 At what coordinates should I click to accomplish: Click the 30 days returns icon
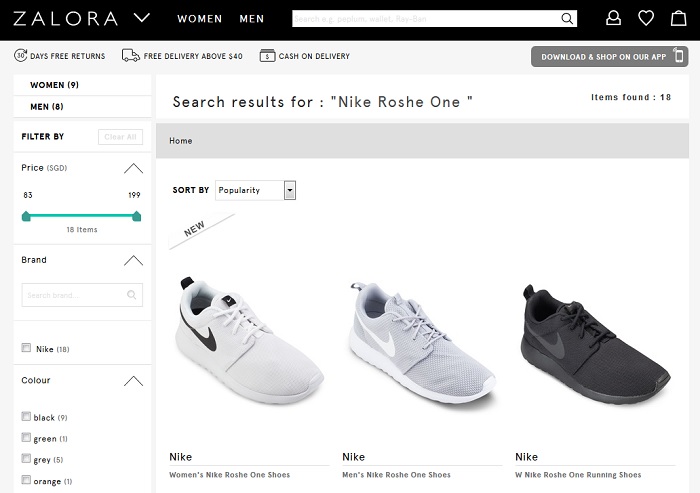pos(21,55)
